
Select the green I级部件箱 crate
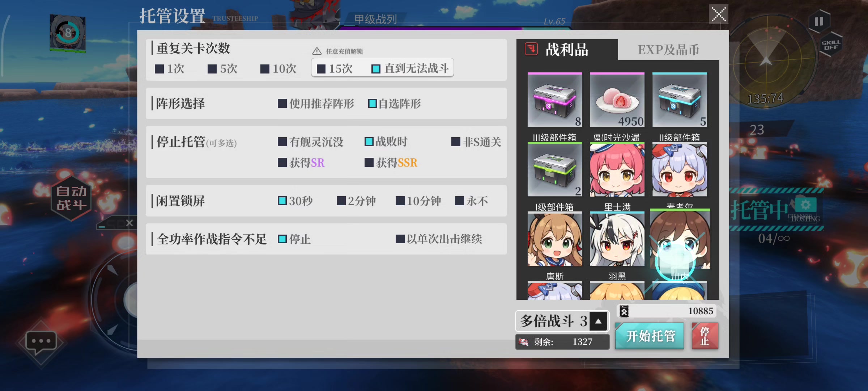pos(555,169)
